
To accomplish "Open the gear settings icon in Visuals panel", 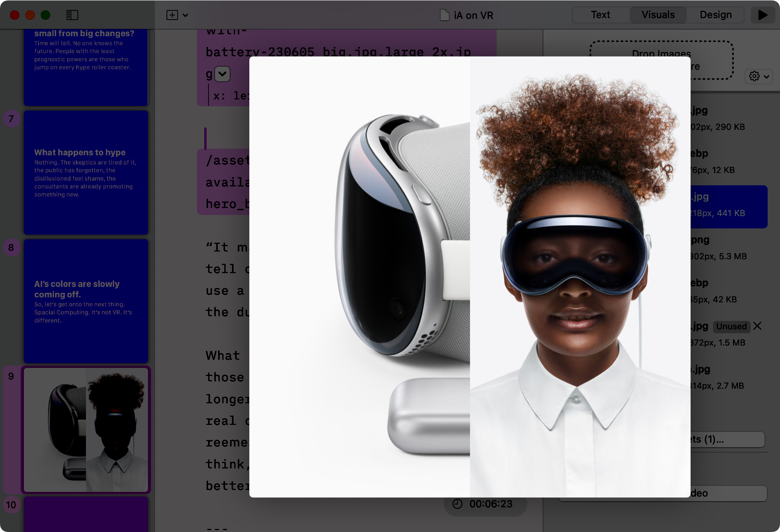I will click(x=754, y=76).
